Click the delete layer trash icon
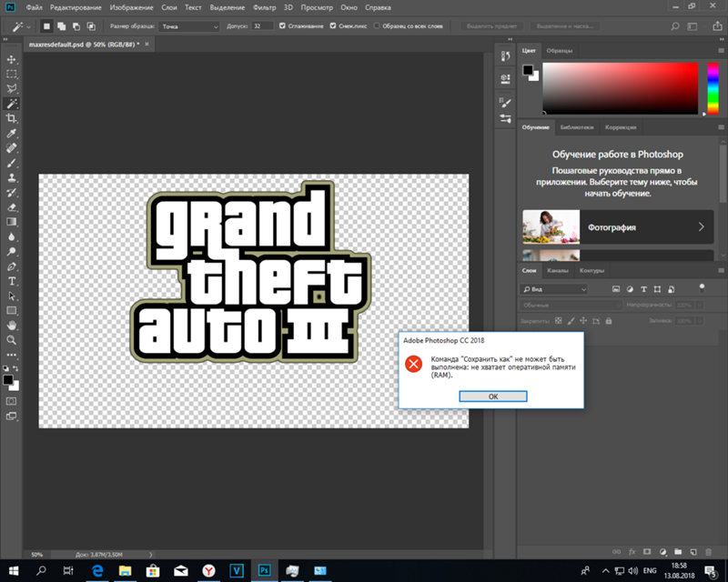The height and width of the screenshot is (582, 728). [x=709, y=552]
